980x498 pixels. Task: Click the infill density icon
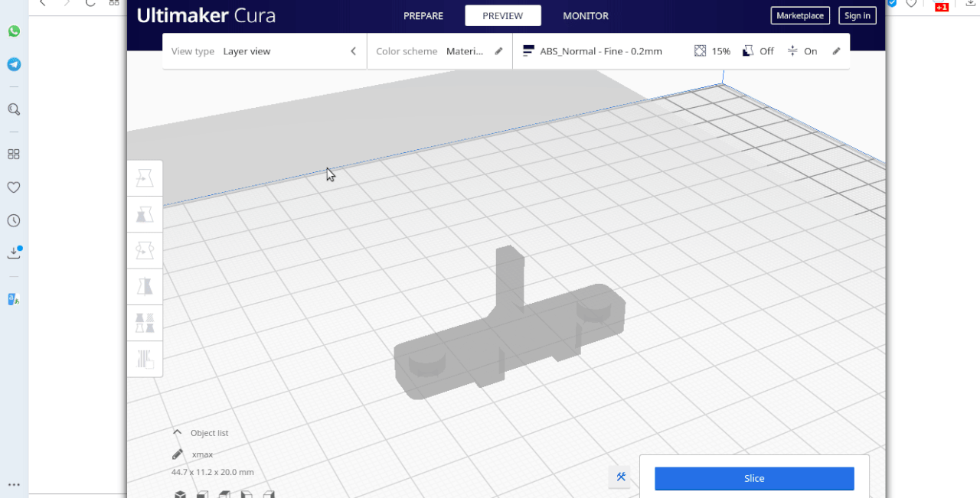pos(700,51)
